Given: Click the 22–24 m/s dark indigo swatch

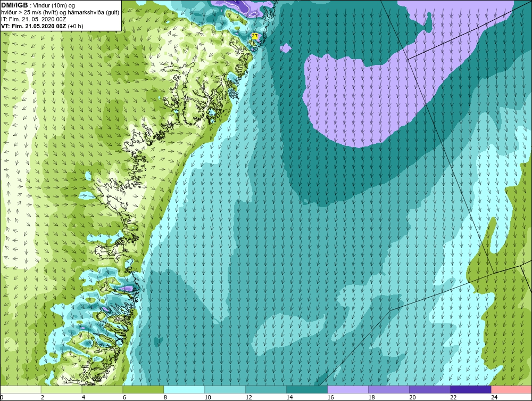Looking at the screenshot, I should (x=471, y=389).
